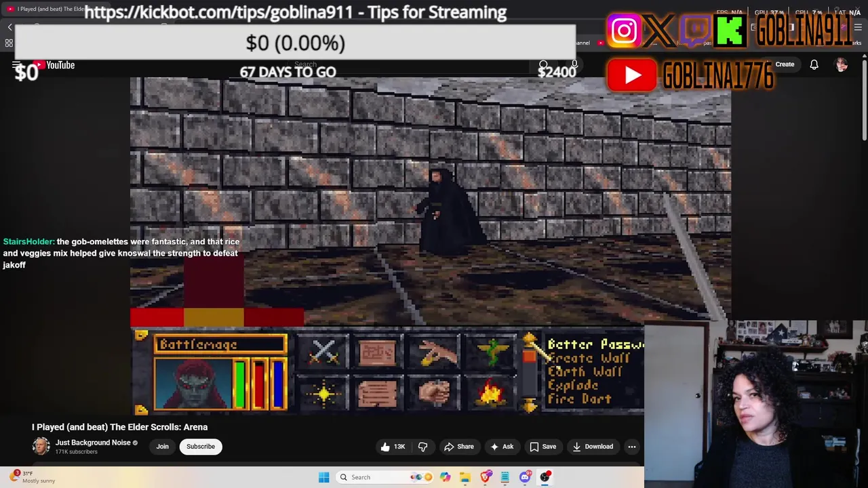Click the YouTube home logo

[x=54, y=65]
